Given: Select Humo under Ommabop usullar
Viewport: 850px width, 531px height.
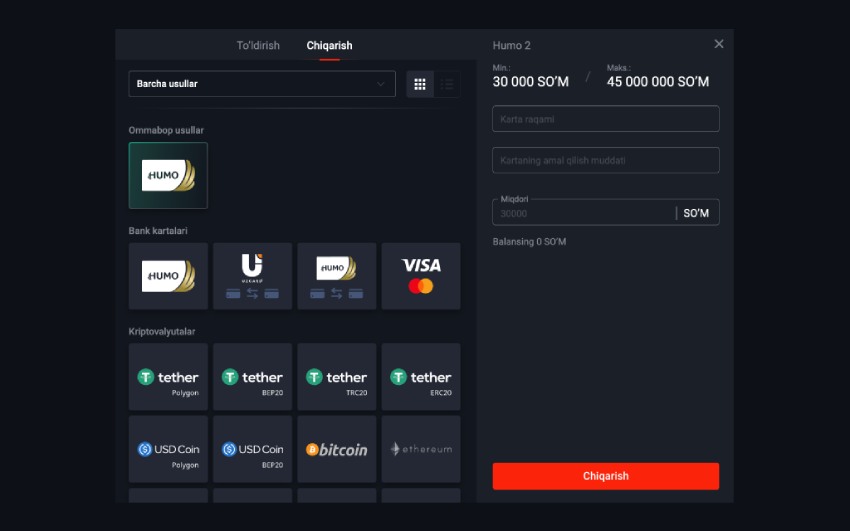Looking at the screenshot, I should (168, 175).
